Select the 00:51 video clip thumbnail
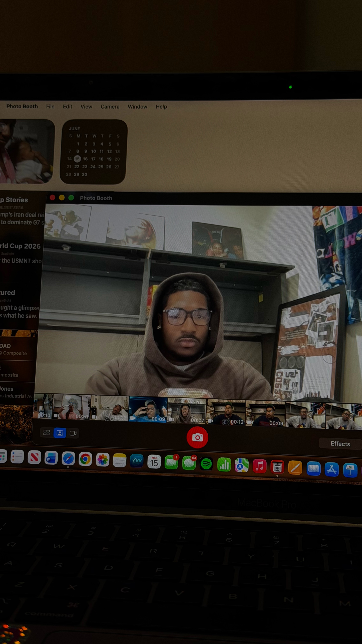Viewport: 362px width, 644px height. click(x=72, y=407)
